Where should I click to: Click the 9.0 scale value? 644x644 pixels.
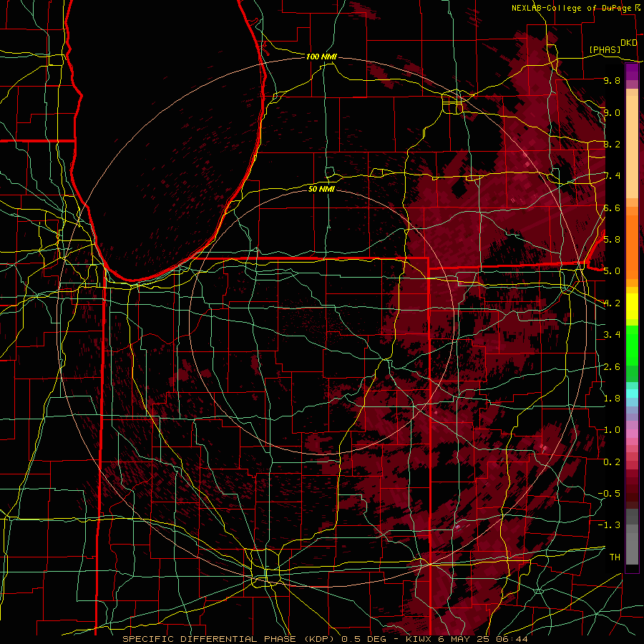(612, 112)
